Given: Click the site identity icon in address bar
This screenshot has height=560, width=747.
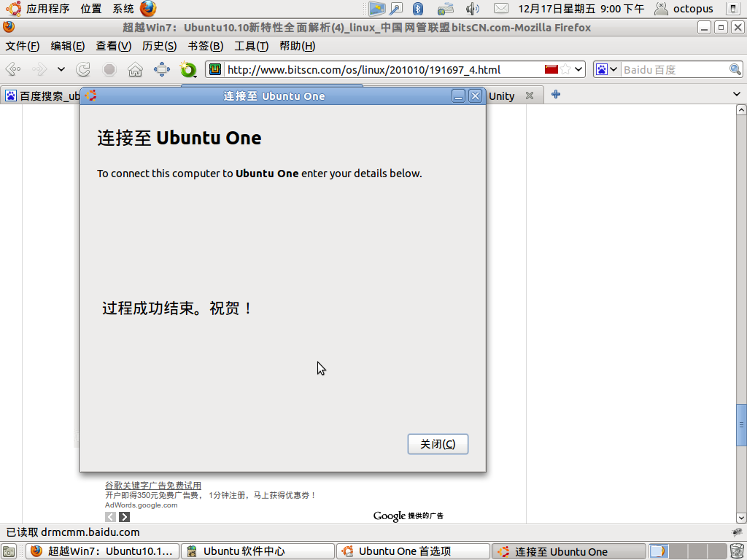Looking at the screenshot, I should pos(215,69).
